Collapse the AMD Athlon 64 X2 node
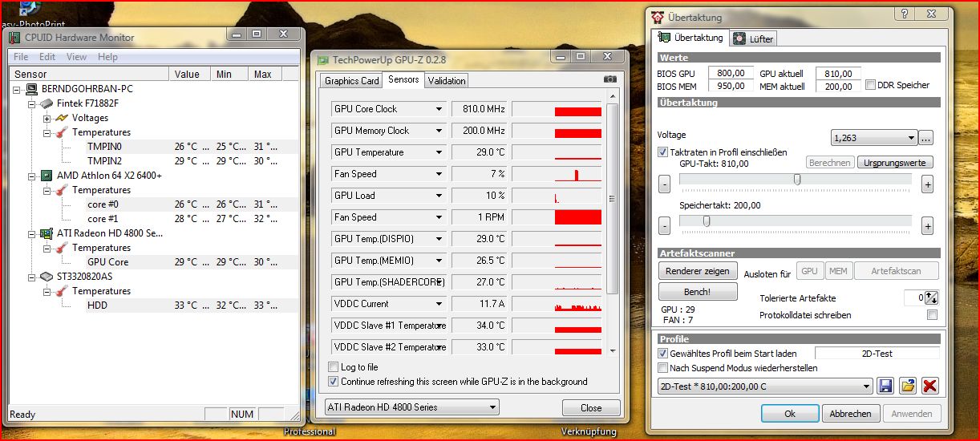Viewport: 980px width, 441px height. point(32,176)
